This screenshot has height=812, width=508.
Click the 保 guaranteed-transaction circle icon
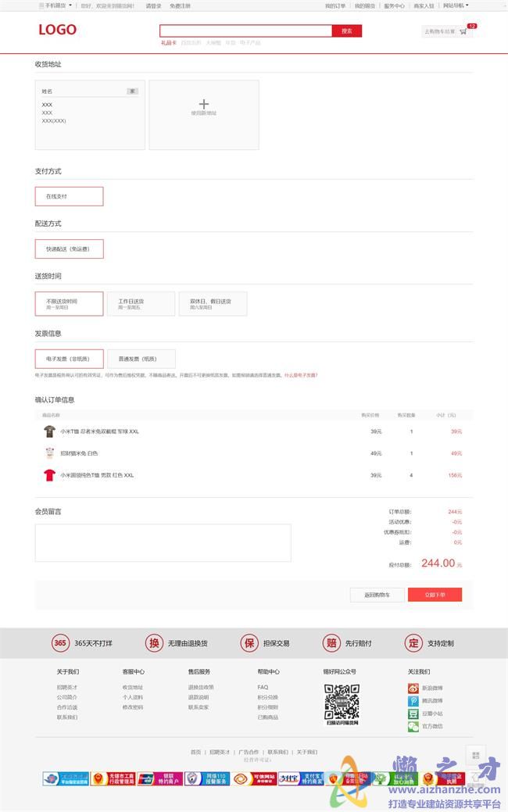(x=249, y=643)
